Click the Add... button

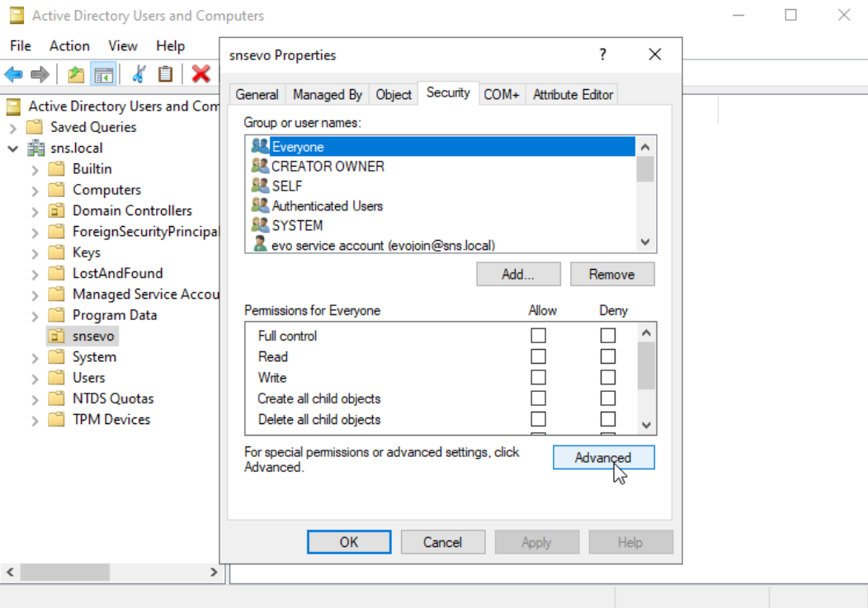coord(518,274)
